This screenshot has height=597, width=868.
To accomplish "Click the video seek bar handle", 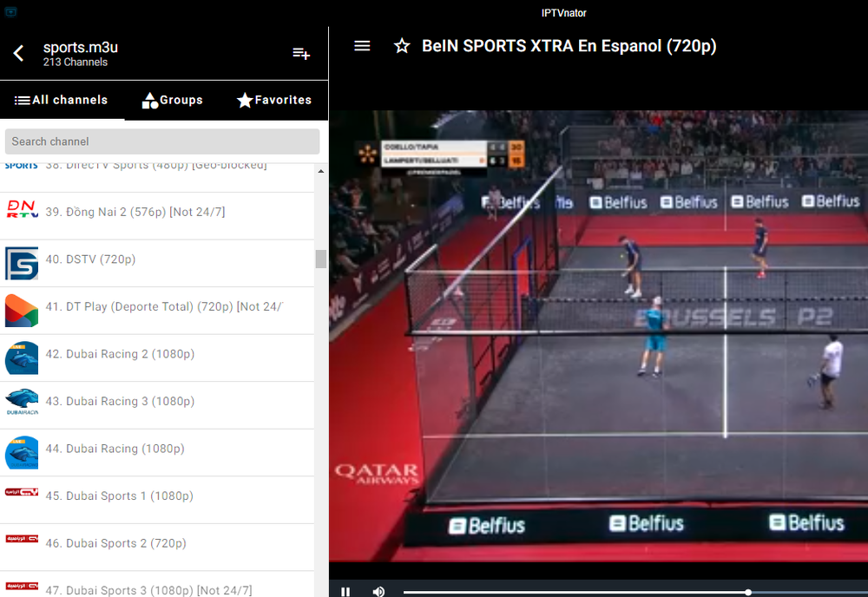I will [748, 592].
